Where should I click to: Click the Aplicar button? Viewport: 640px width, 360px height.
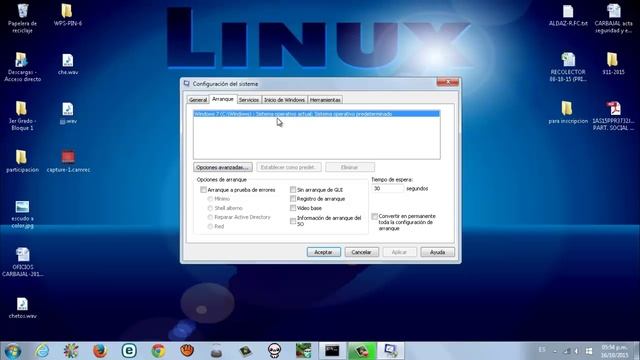pos(400,252)
